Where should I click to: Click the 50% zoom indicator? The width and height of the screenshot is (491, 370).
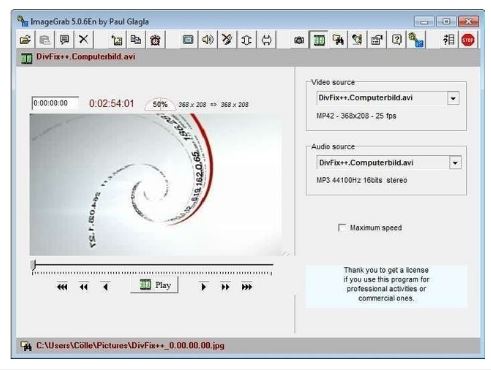point(160,104)
